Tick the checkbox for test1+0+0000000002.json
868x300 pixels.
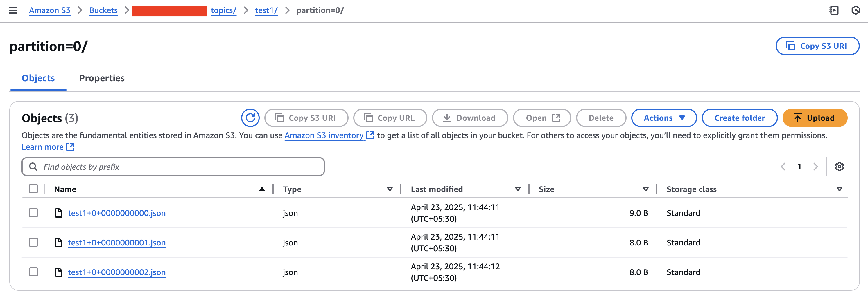pos(33,272)
